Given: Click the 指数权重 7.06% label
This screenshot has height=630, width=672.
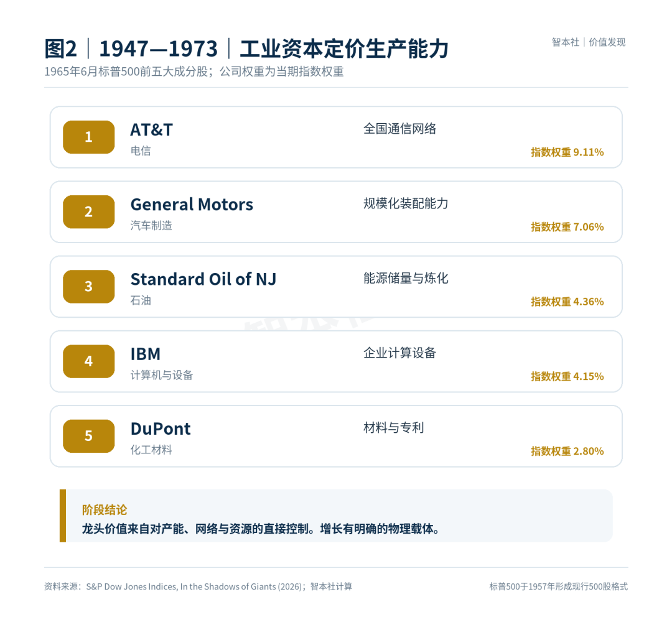Looking at the screenshot, I should 567,226.
